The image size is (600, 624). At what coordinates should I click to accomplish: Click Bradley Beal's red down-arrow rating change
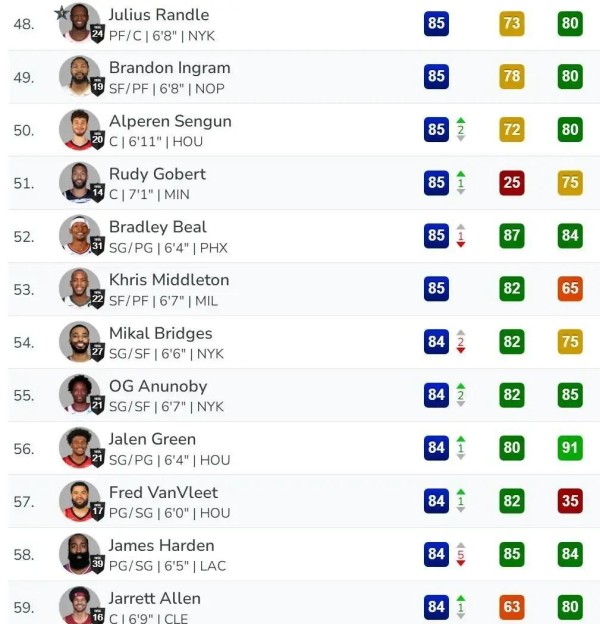461,236
